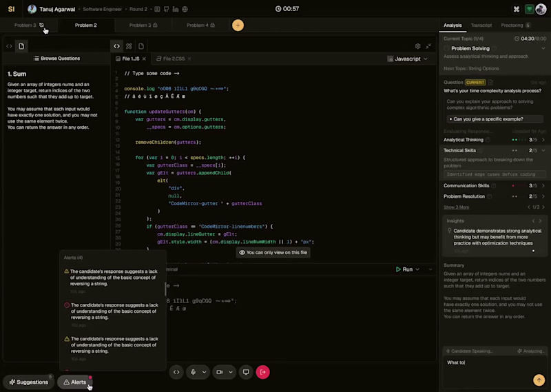Screen dimensions: 551x392
Task: Click the command shortcut icon in header
Action: [516, 9]
